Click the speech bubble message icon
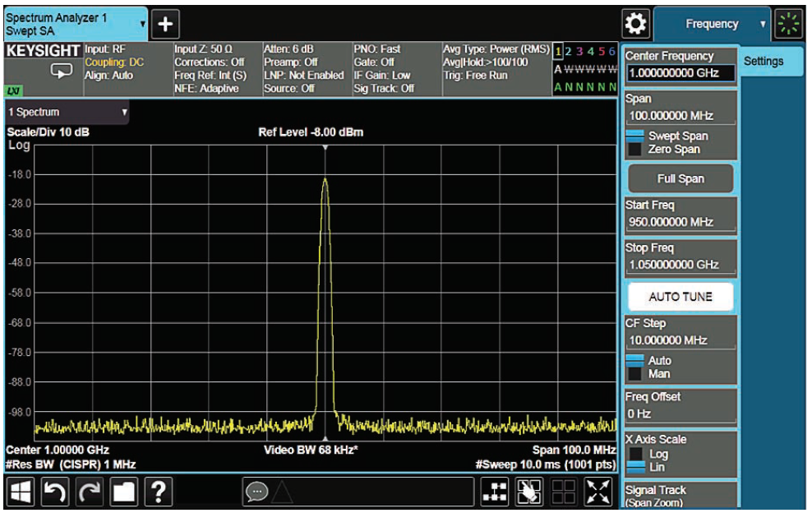 click(256, 491)
